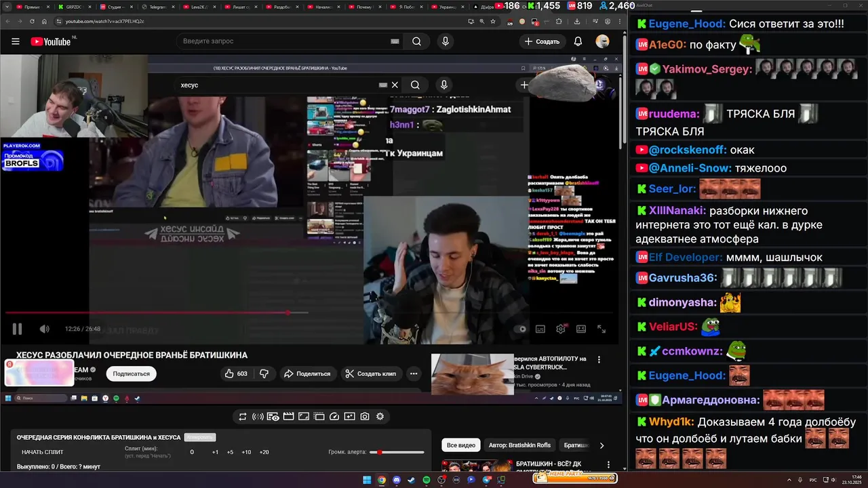Screen dimensions: 868x488
Task: Add +1 minute to the split
Action: pyautogui.click(x=215, y=452)
